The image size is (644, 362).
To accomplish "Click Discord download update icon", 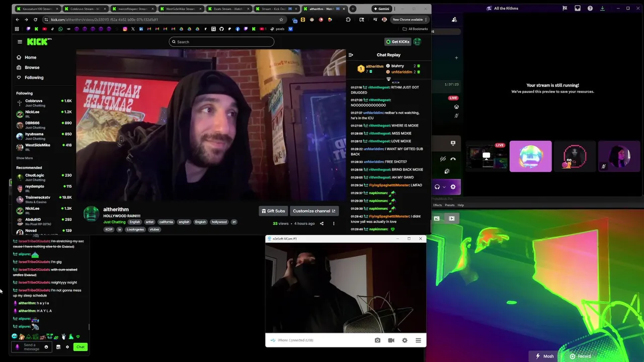I will coord(602,8).
